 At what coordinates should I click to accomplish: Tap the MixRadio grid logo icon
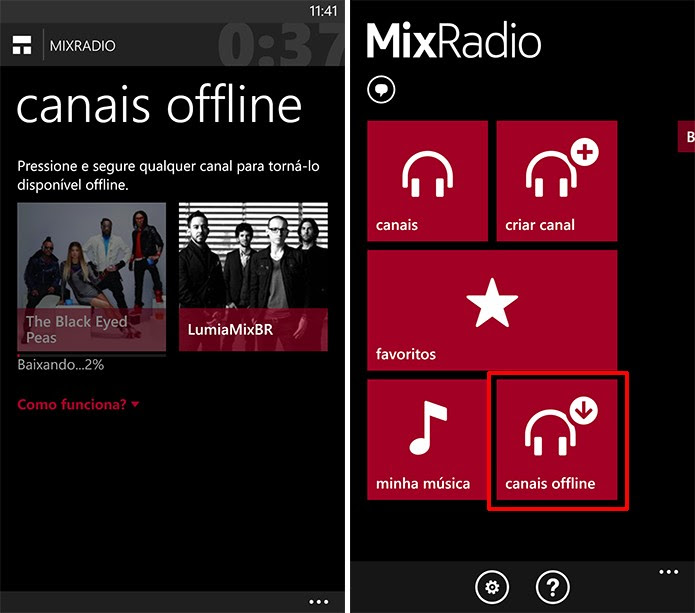(22, 45)
